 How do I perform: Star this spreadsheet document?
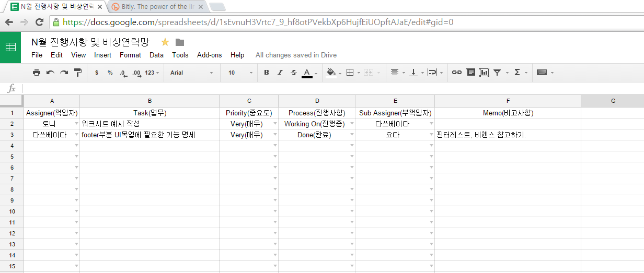[165, 42]
